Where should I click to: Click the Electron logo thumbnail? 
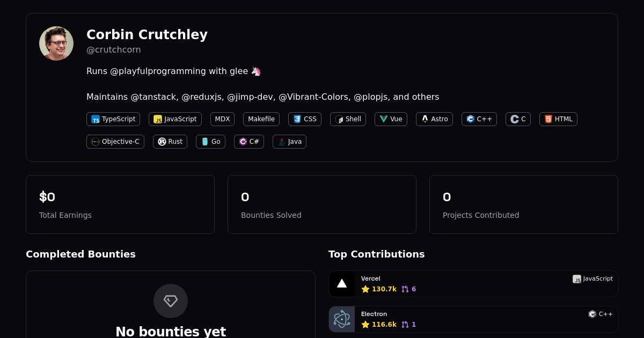click(342, 319)
